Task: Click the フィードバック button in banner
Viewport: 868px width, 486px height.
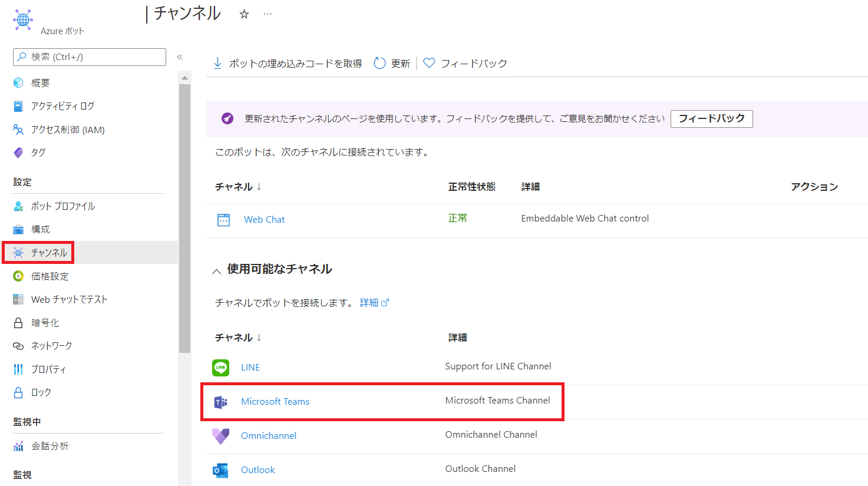Action: point(711,118)
